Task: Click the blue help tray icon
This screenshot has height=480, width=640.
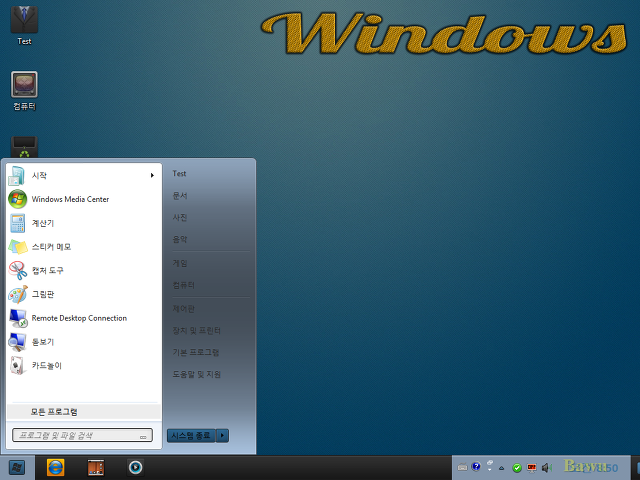Action: tap(476, 467)
